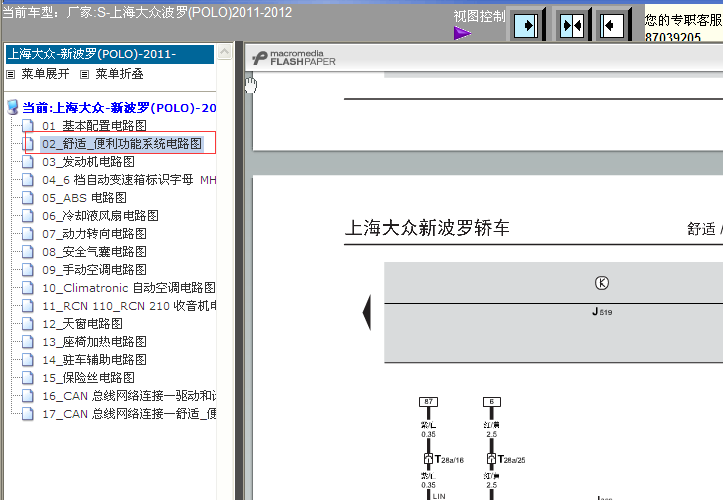723x500 pixels.
Task: Click the purple arrow under 视图控制
Action: coord(462,33)
